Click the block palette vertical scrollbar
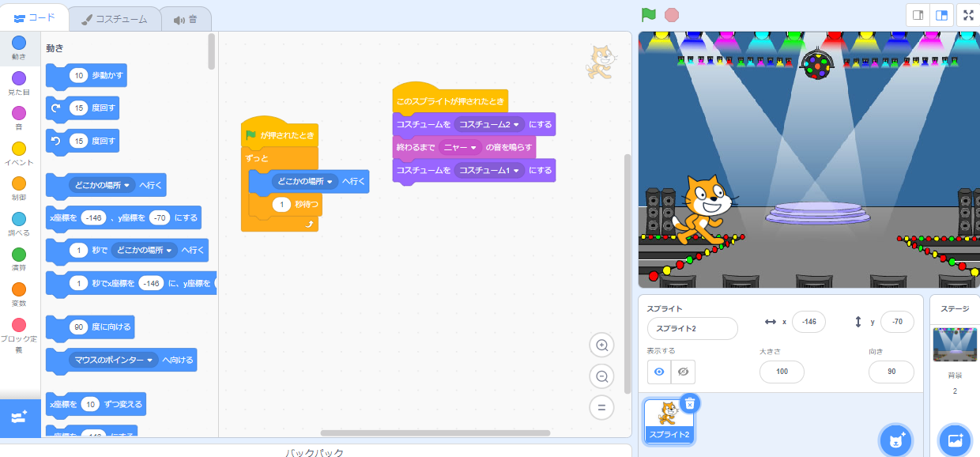980x457 pixels. (212, 51)
